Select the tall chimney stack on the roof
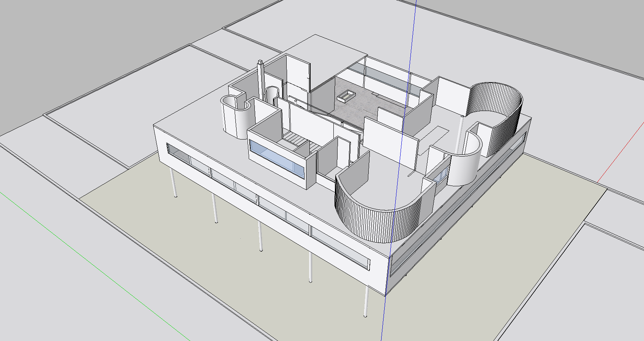This screenshot has width=644, height=341. (x=261, y=81)
